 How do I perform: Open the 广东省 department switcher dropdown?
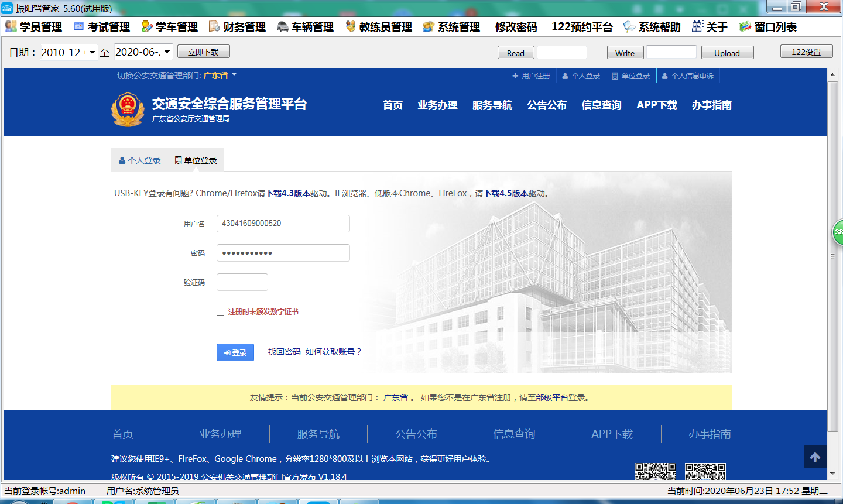[234, 75]
